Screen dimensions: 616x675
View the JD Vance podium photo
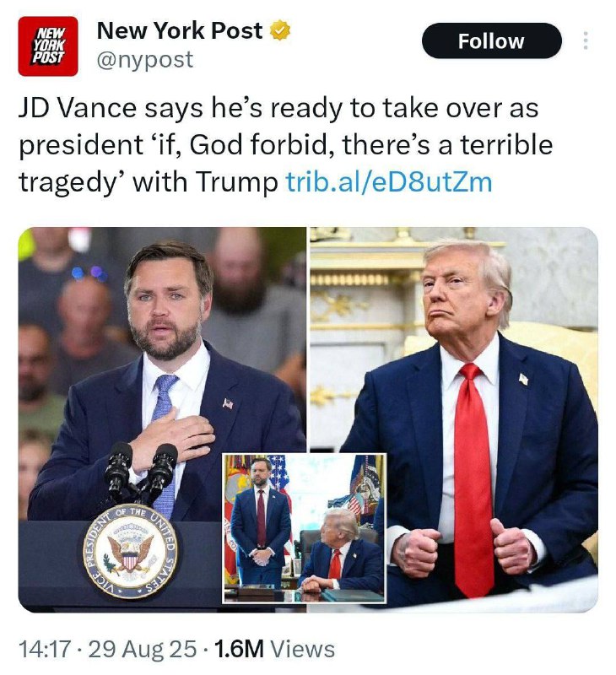tap(162, 419)
